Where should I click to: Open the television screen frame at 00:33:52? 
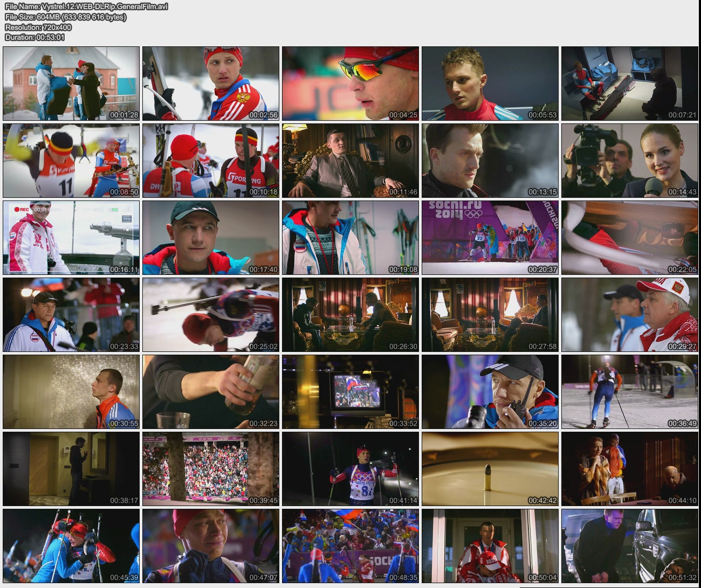click(x=350, y=392)
